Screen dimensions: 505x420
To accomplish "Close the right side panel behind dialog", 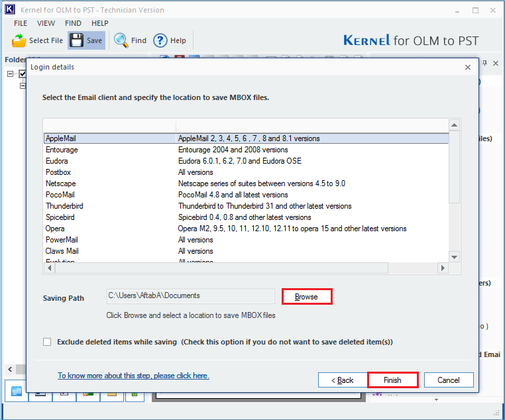I will pyautogui.click(x=496, y=63).
